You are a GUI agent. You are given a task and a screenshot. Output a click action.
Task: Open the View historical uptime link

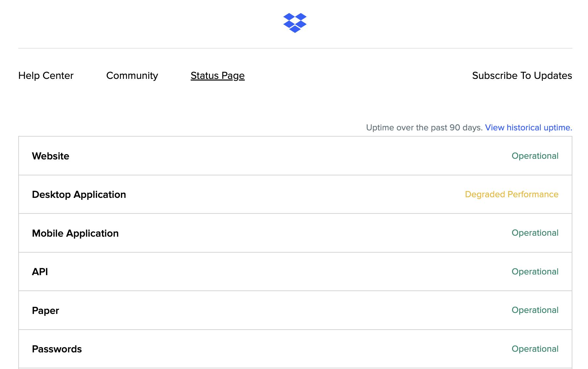point(528,127)
